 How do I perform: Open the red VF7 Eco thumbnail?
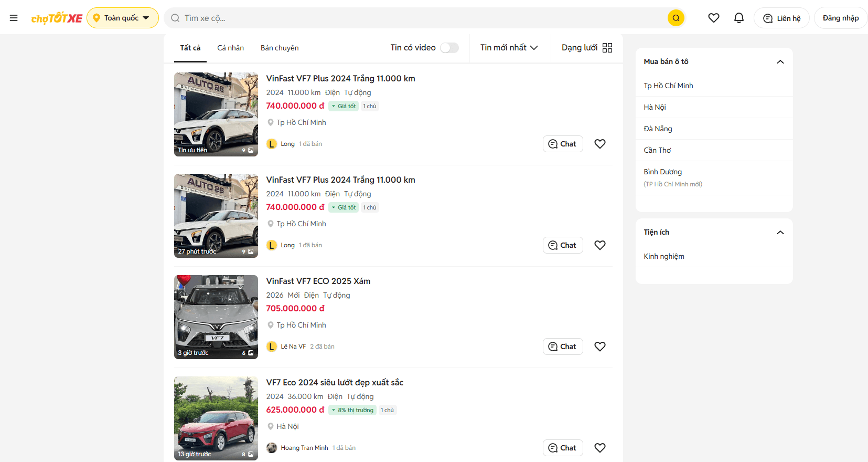pyautogui.click(x=216, y=418)
